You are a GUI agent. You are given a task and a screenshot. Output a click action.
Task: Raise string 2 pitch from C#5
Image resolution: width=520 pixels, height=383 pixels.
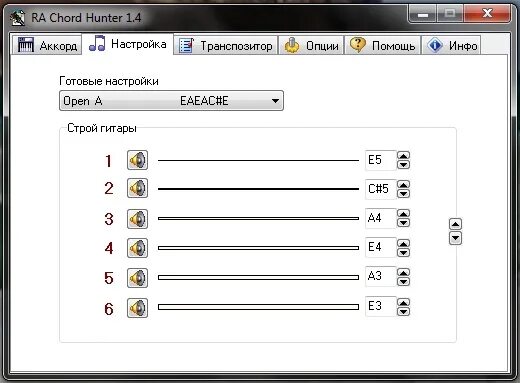tap(403, 185)
